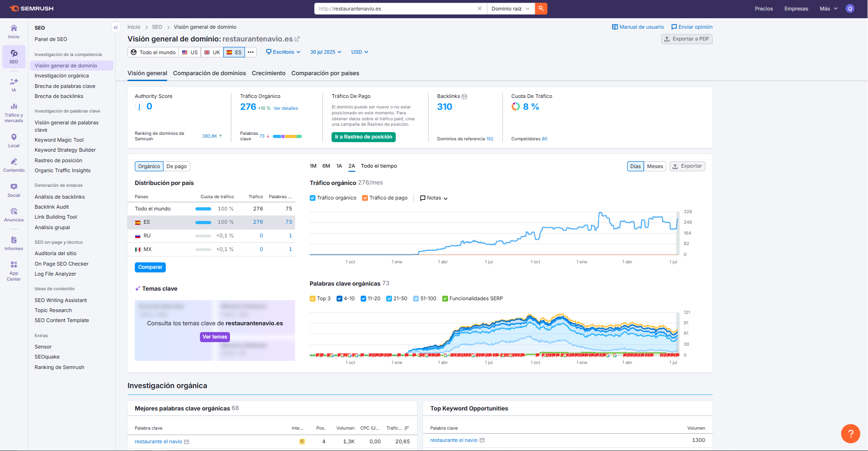
Task: Toggle the 11-20 positions checkbox
Action: [363, 299]
